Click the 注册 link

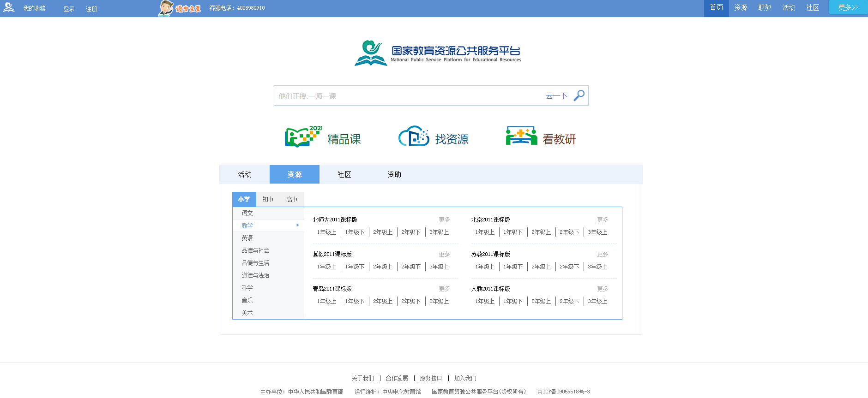91,9
